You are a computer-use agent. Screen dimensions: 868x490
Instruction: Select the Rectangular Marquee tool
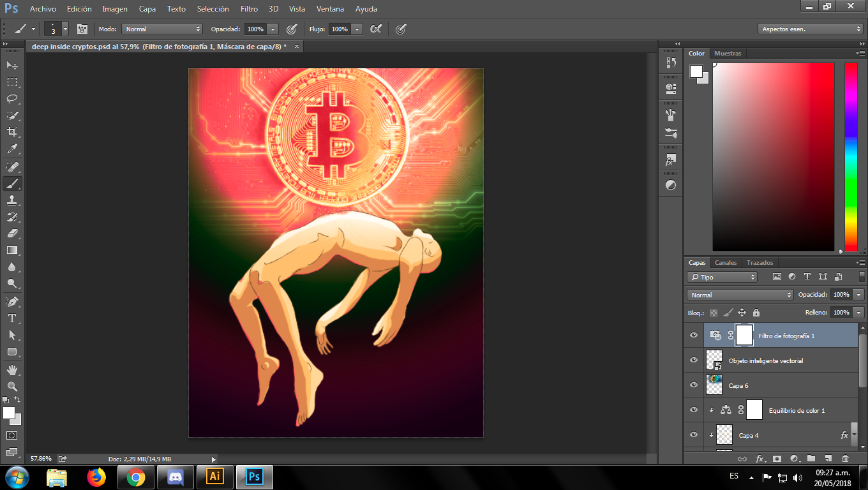pyautogui.click(x=12, y=82)
